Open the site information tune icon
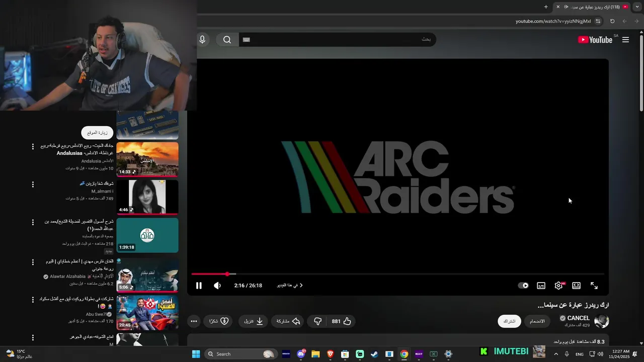 [598, 21]
